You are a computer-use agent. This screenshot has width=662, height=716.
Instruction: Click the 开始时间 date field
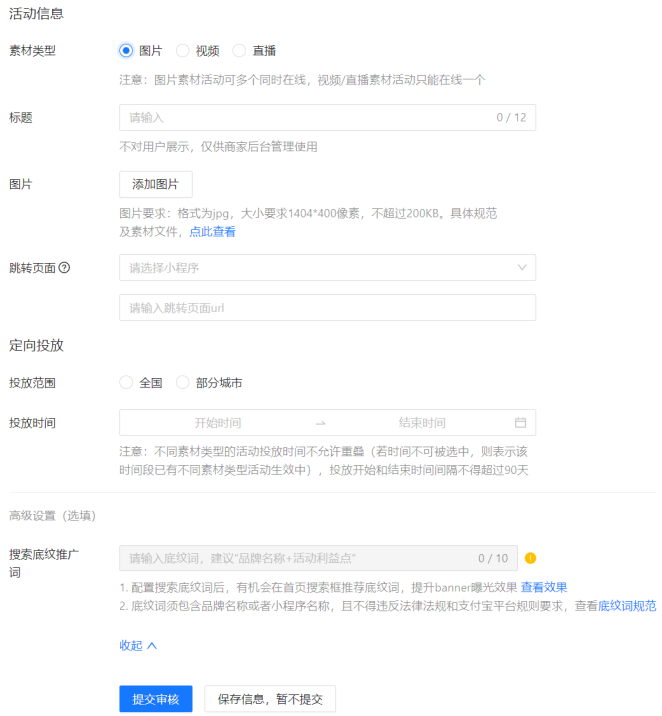(218, 422)
